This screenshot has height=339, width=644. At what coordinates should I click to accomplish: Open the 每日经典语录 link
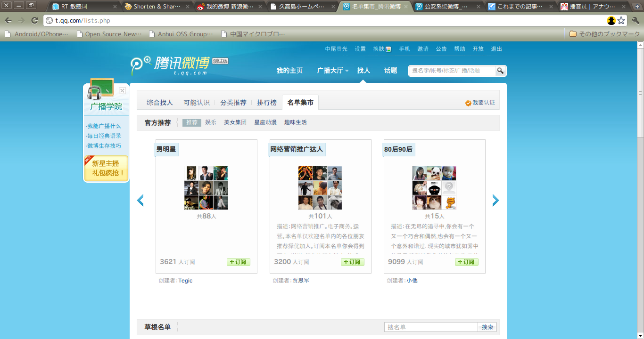click(104, 136)
